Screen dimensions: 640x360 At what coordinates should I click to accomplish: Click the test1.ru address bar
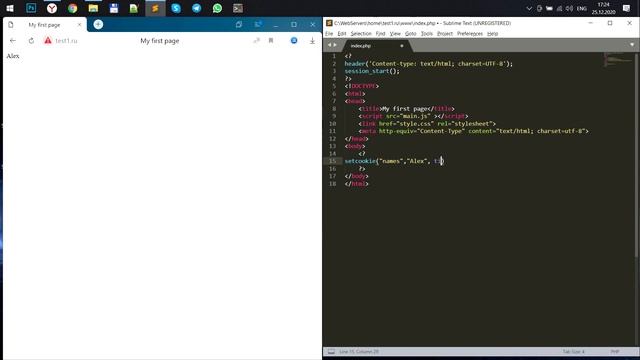[x=66, y=41]
